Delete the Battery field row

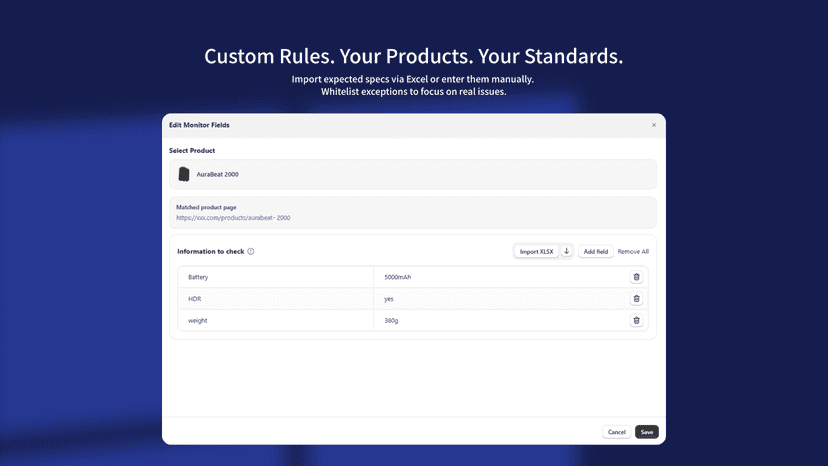tap(636, 277)
